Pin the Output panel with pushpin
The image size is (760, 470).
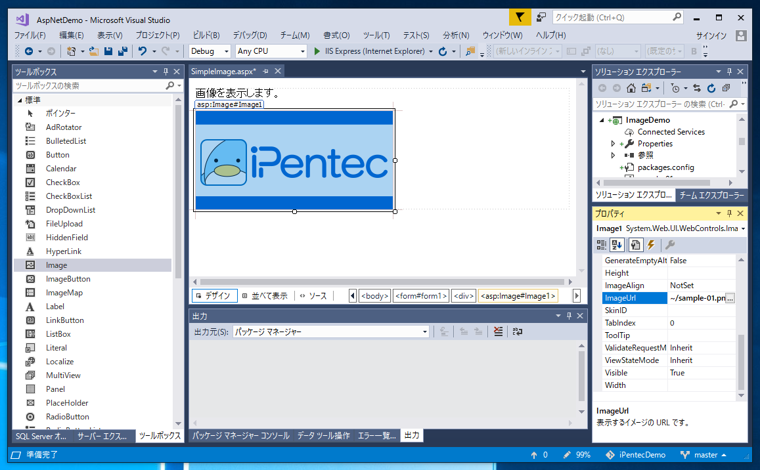[x=569, y=316]
